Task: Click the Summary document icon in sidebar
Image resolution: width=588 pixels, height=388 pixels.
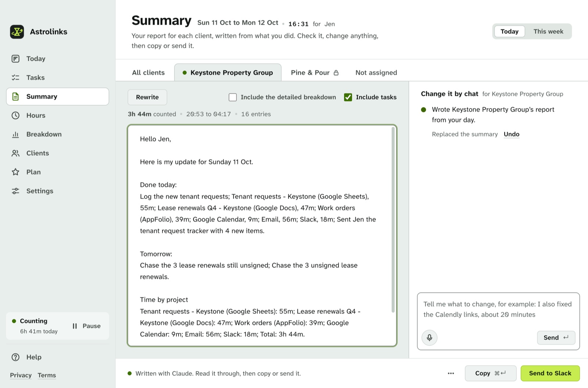Action: click(15, 97)
